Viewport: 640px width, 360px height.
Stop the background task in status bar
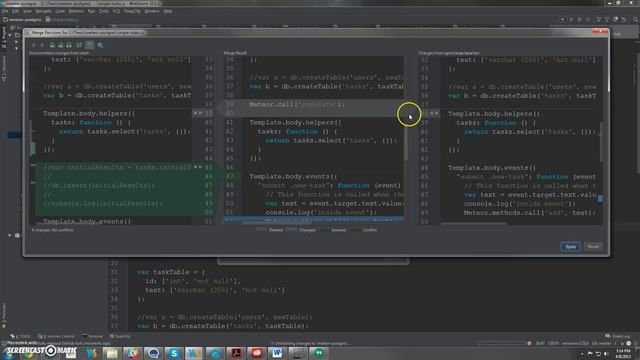click(529, 343)
